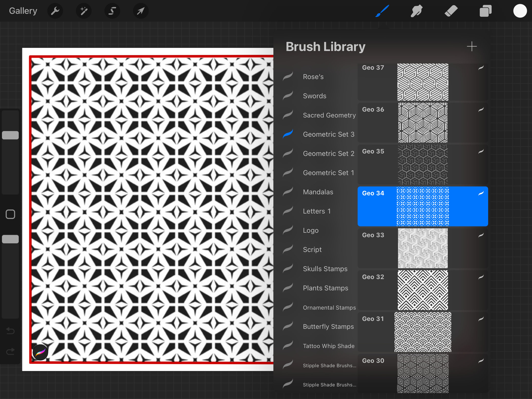This screenshot has height=399, width=532.
Task: Activate the Transform arrow tool
Action: (x=141, y=11)
